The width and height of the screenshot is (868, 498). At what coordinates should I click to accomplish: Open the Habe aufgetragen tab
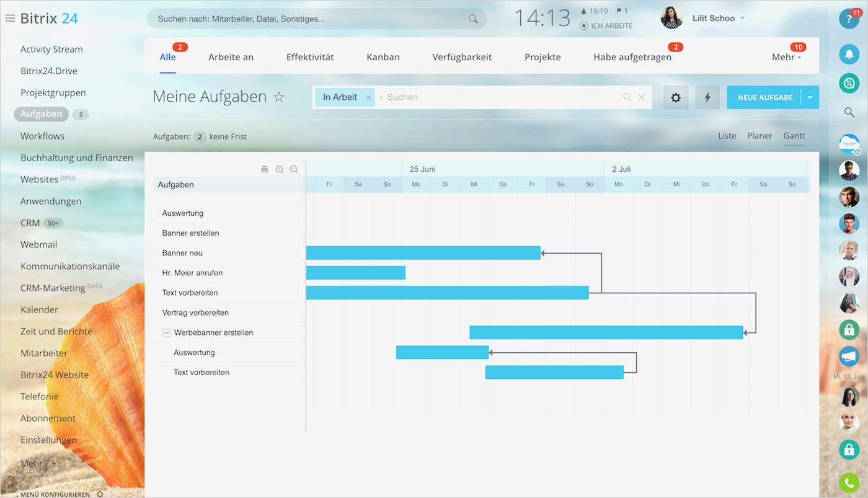[x=632, y=57]
